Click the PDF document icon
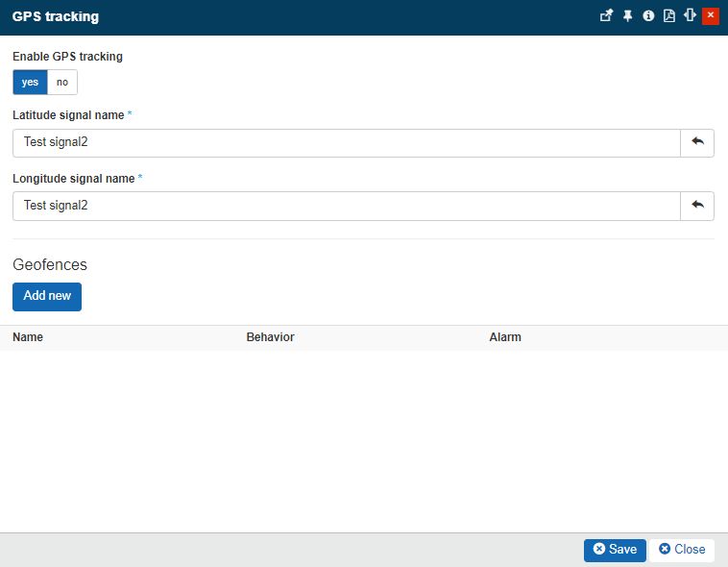 (x=669, y=16)
